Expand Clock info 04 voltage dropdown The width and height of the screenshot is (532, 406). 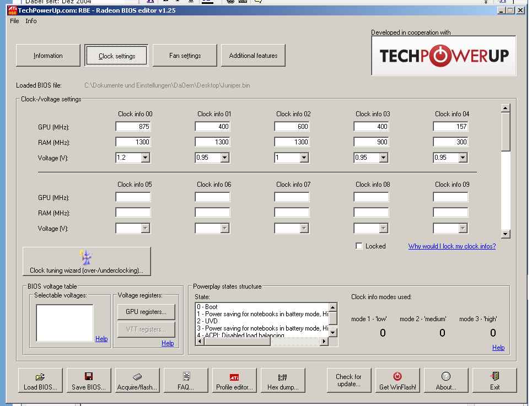(463, 158)
